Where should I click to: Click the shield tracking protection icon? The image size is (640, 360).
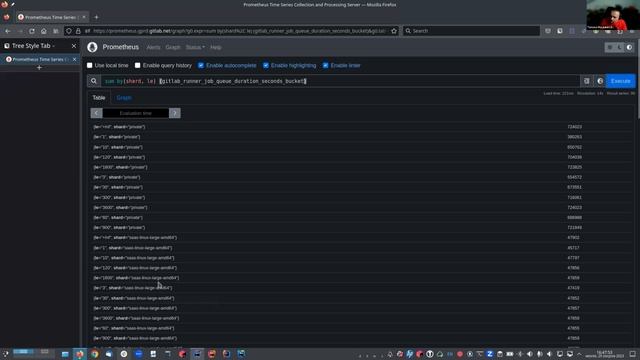[x=69, y=31]
